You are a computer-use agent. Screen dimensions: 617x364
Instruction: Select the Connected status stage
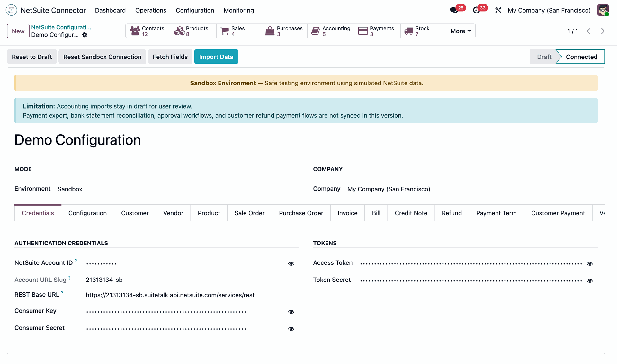point(581,57)
